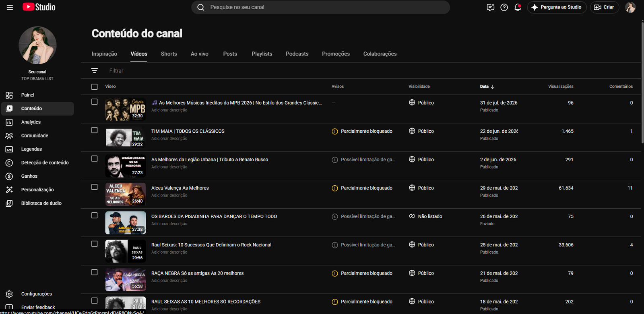Open the help question mark icon
Viewport: 644px width, 314px height.
[x=504, y=7]
